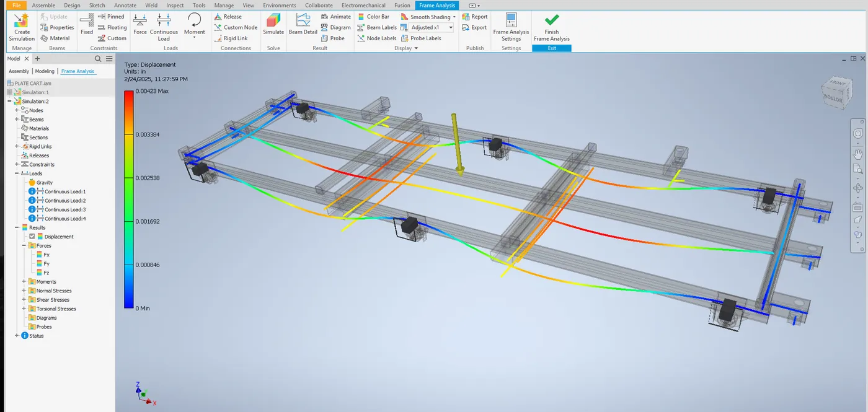Click the Create Simulation icon
Image resolution: width=868 pixels, height=412 pixels.
pyautogui.click(x=22, y=27)
